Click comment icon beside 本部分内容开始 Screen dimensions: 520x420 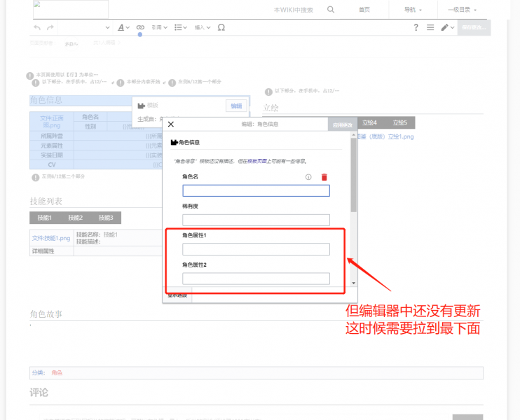[121, 83]
